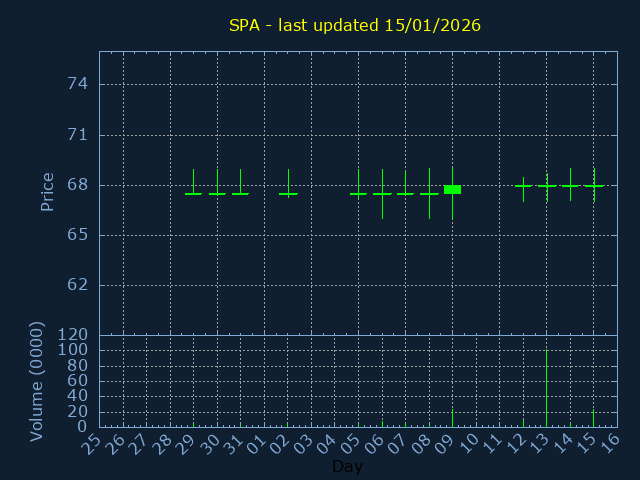Click the candlestick for day 12
The width and height of the screenshot is (640, 480).
523,186
